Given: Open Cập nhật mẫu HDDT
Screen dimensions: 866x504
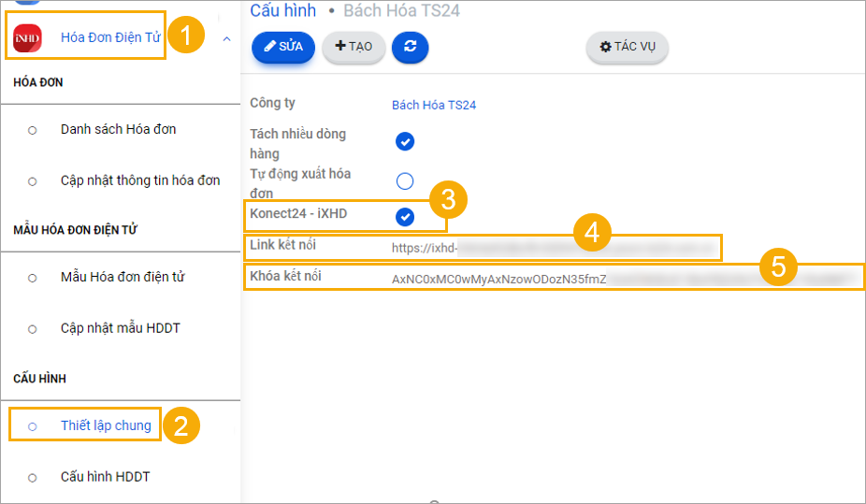Looking at the screenshot, I should (121, 328).
